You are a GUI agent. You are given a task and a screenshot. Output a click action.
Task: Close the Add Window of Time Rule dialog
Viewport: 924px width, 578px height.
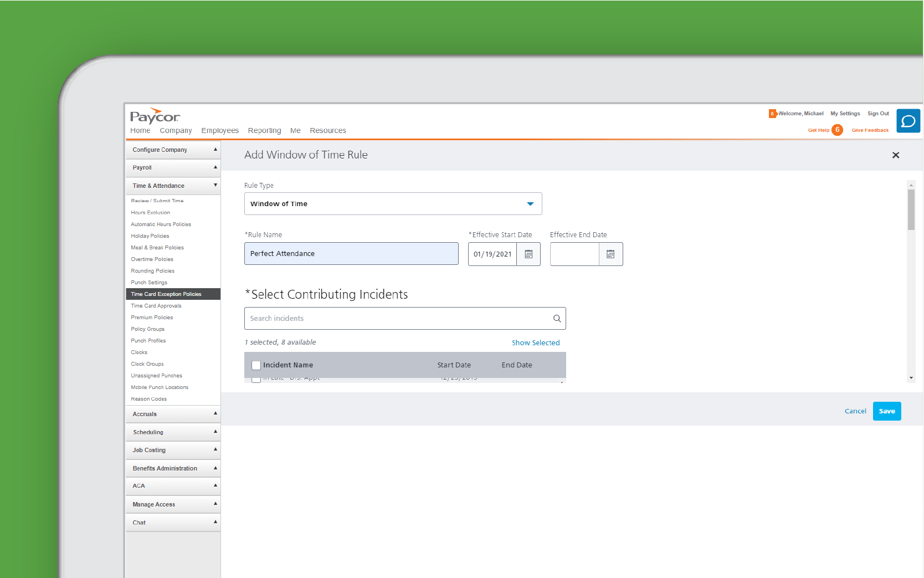[x=896, y=155]
